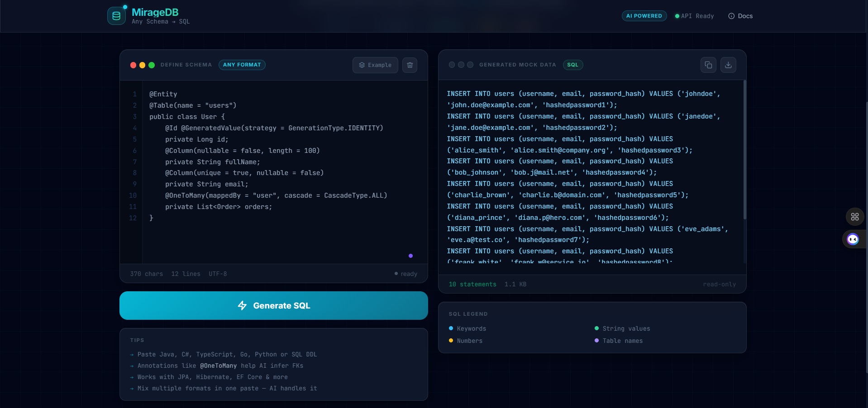Viewport: 868px width, 408px height.
Task: Click the Generate SQL button
Action: tap(274, 305)
